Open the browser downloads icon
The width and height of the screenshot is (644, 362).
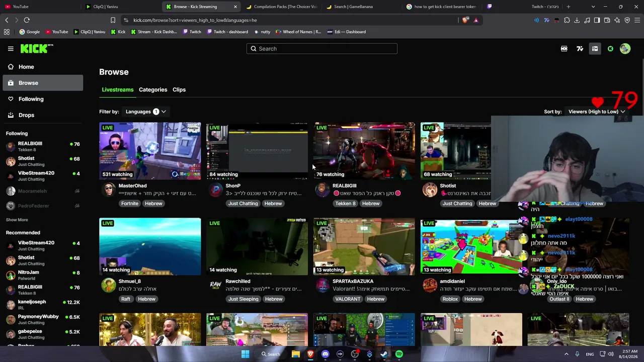pos(577,20)
